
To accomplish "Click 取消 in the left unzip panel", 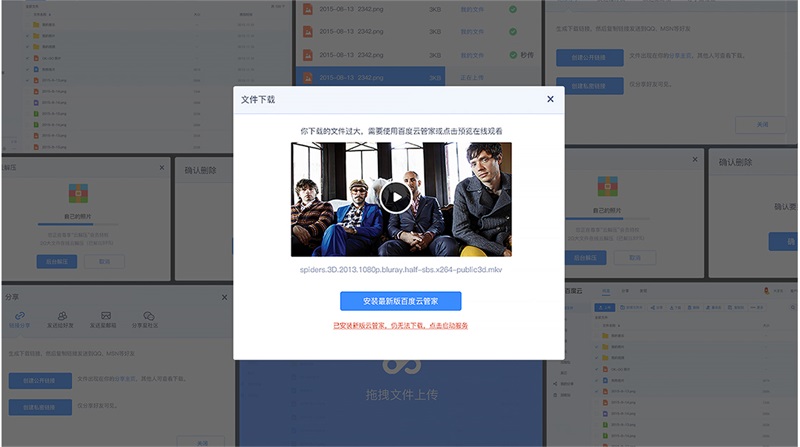I will [104, 261].
